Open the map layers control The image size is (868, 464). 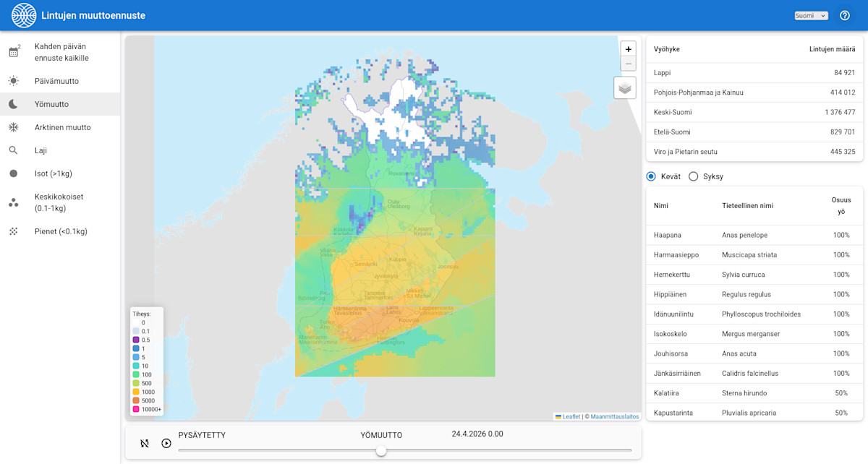pos(625,88)
